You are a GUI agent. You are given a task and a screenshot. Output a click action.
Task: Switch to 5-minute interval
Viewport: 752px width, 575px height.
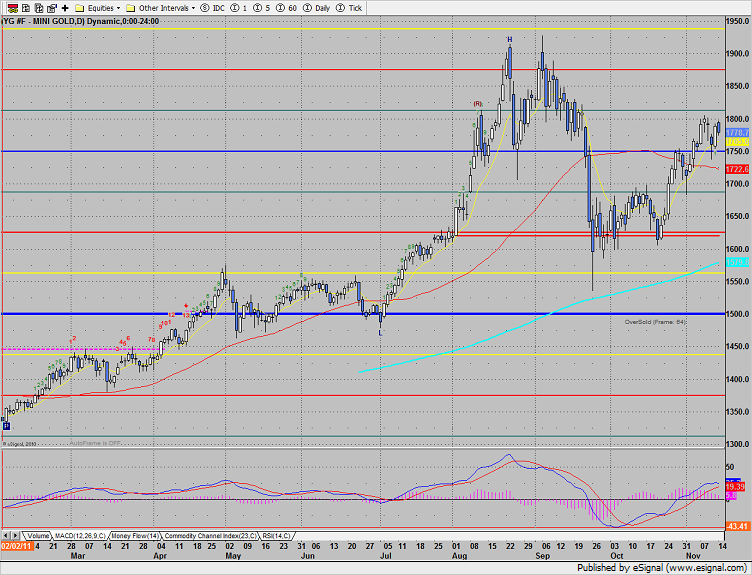pos(262,8)
